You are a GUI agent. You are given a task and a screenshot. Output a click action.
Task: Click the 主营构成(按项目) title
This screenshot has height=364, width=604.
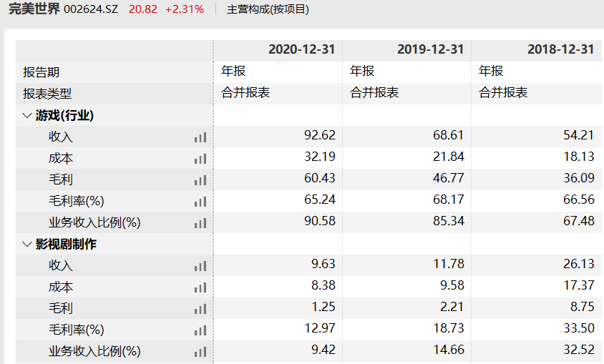pyautogui.click(x=268, y=9)
